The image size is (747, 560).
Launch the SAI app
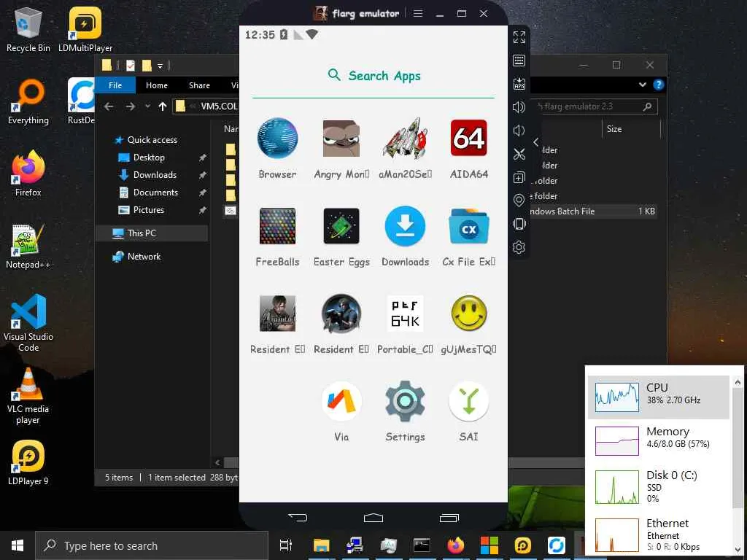(x=469, y=402)
